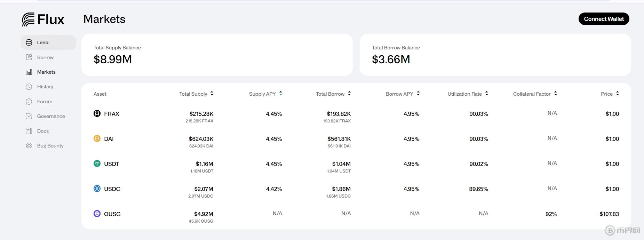Select the DAI asset name
The height and width of the screenshot is (240, 644).
pyautogui.click(x=109, y=139)
